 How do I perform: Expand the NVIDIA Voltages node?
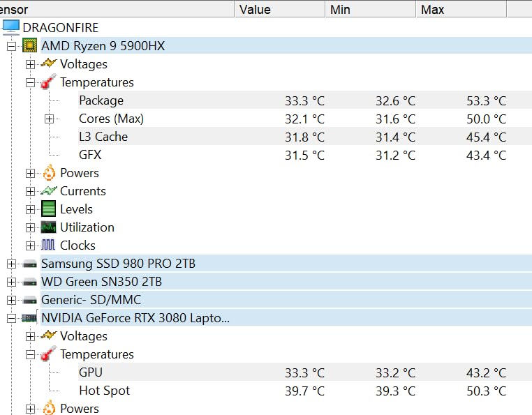tap(30, 336)
